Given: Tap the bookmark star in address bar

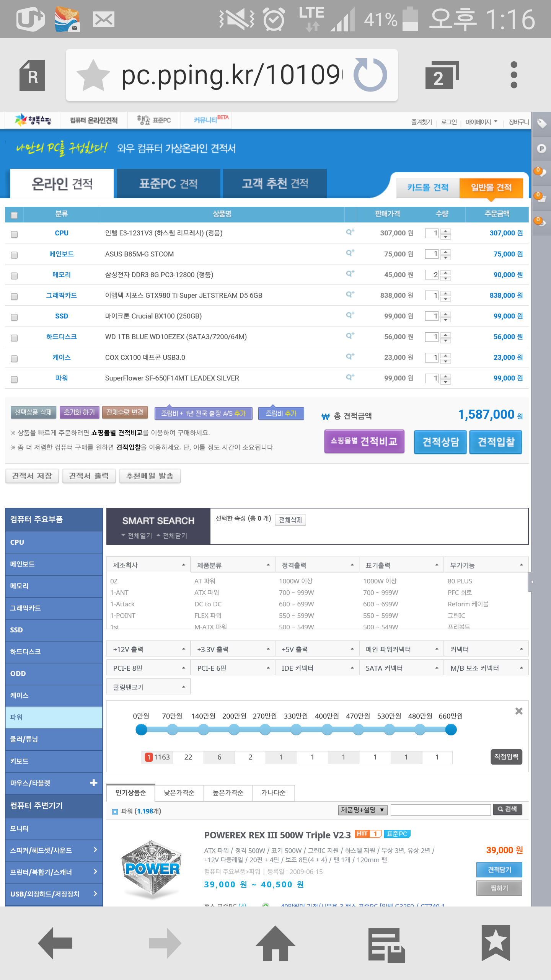Looking at the screenshot, I should pos(93,75).
